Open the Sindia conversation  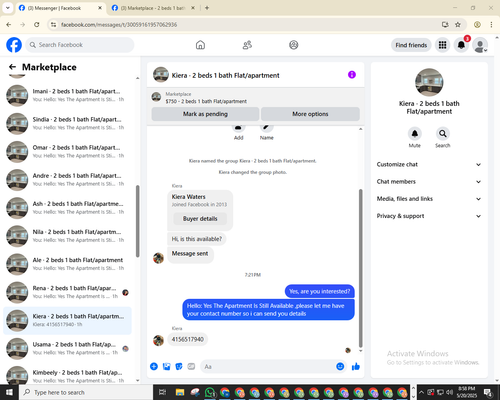67,123
